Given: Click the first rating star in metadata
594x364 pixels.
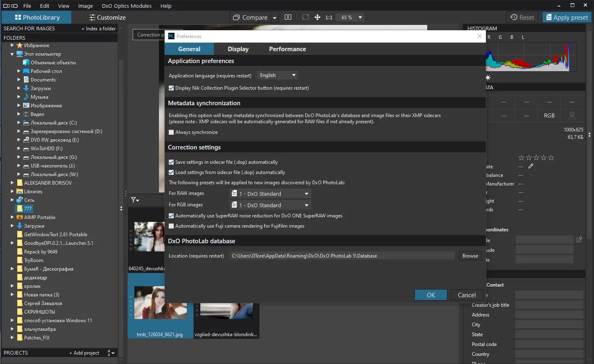Looking at the screenshot, I should point(521,158).
